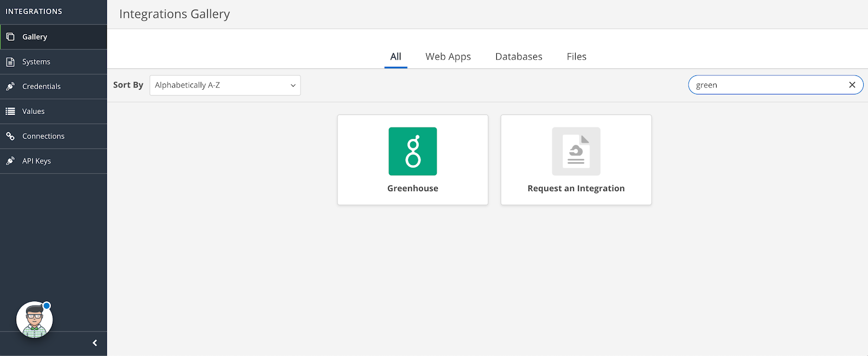Clear the search field with the X
Screen dimensions: 868x356
852,85
